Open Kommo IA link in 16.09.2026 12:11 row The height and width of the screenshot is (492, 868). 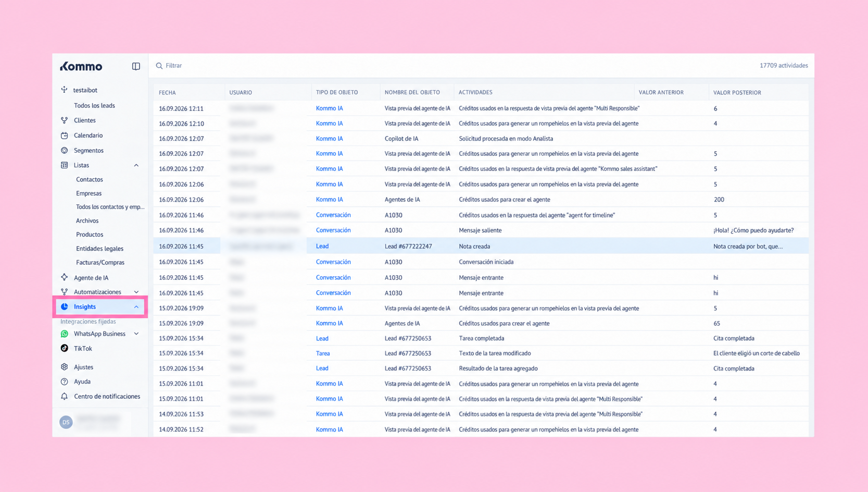pos(329,108)
